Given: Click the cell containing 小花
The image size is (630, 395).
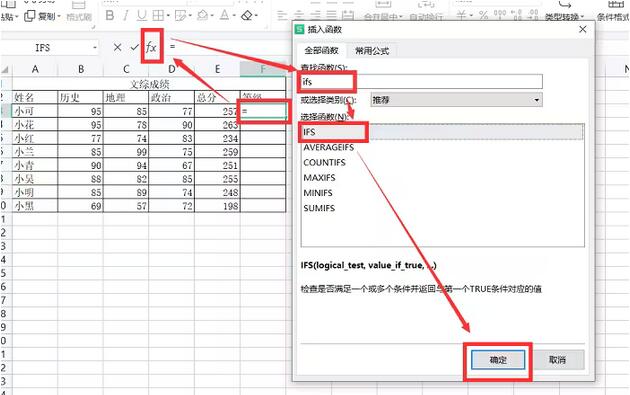Looking at the screenshot, I should point(35,125).
